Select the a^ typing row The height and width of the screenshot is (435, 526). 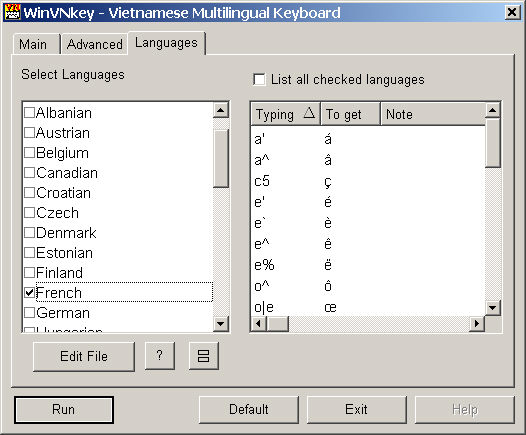[368, 160]
